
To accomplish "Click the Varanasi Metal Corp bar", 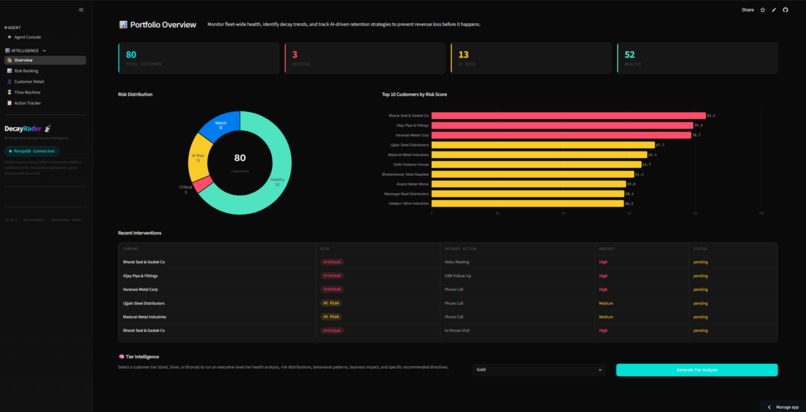I will pyautogui.click(x=561, y=135).
